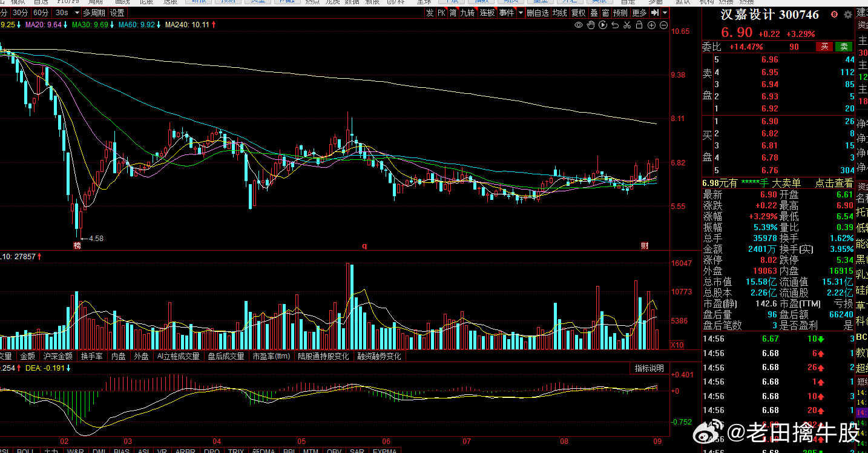Open the 更多 more menu
This screenshot has height=453, width=868.
[639, 13]
